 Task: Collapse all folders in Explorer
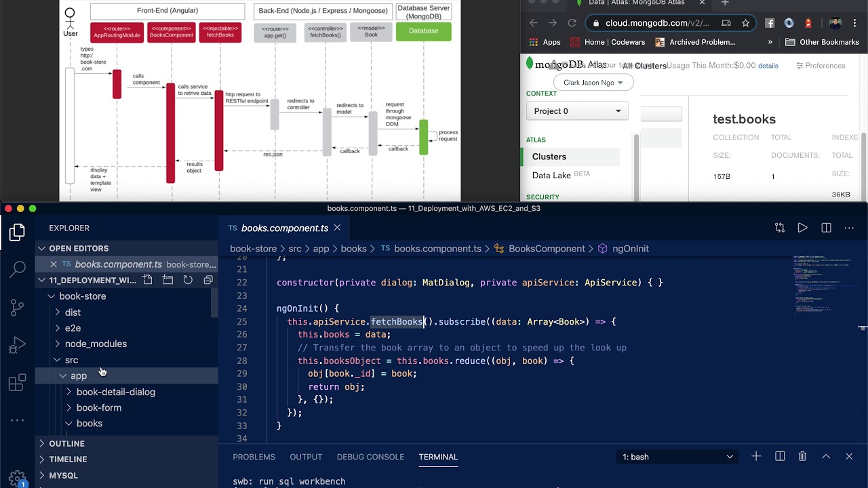click(208, 280)
